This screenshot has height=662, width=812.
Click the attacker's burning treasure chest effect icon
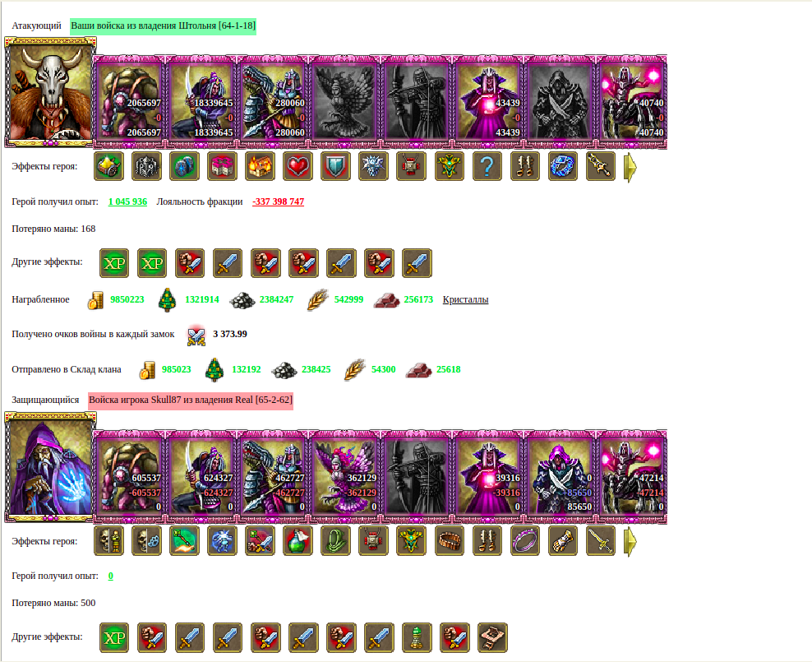(x=260, y=166)
